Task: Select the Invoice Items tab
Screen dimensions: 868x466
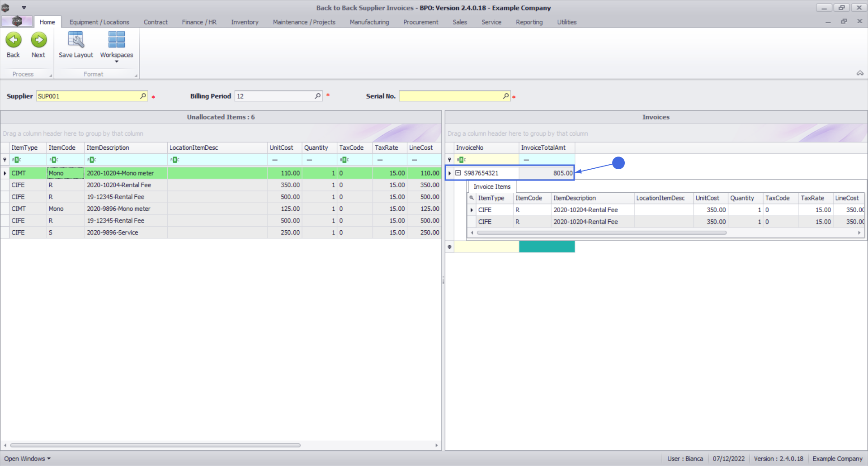Action: [492, 187]
